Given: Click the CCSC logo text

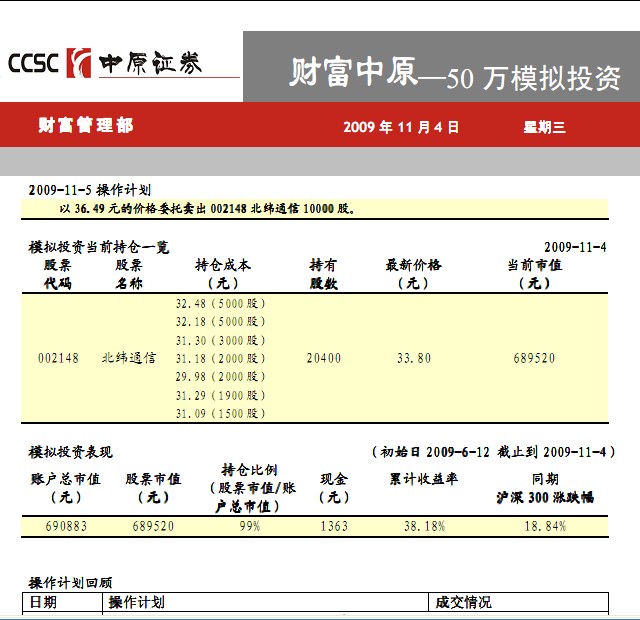Looking at the screenshot, I should pos(34,63).
